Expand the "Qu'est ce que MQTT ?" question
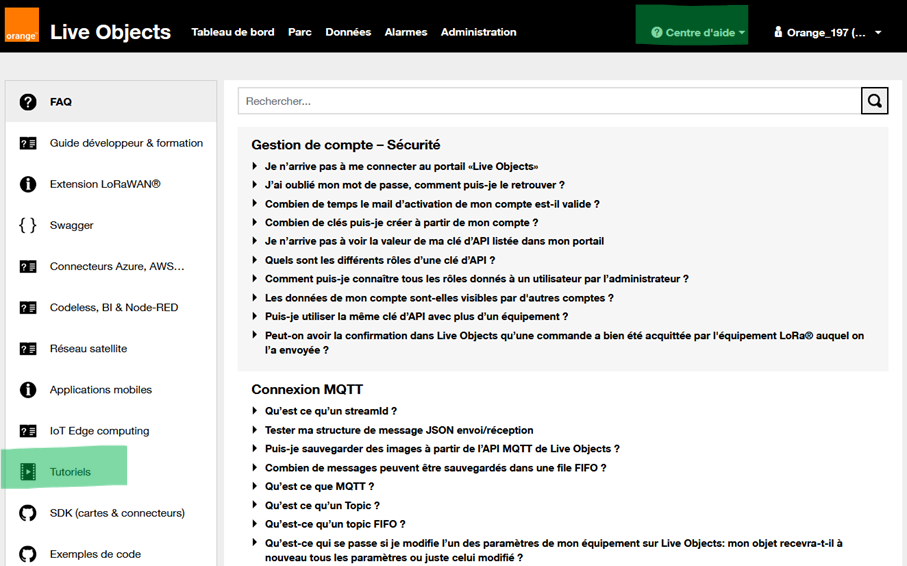 pos(319,486)
